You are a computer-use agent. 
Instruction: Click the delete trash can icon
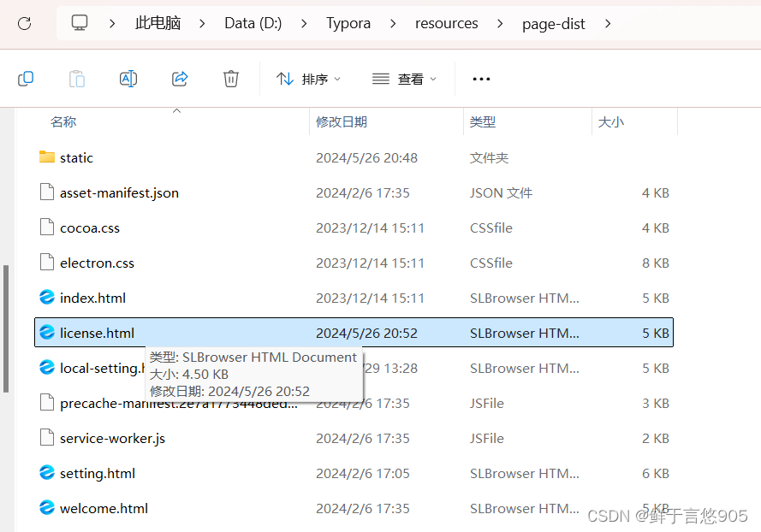231,79
